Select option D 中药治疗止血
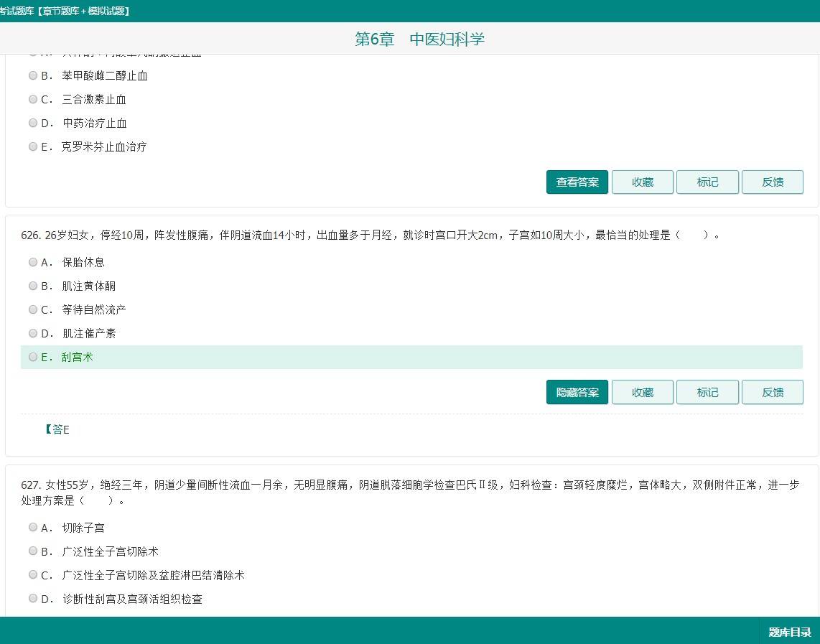The image size is (820, 644). pyautogui.click(x=33, y=123)
